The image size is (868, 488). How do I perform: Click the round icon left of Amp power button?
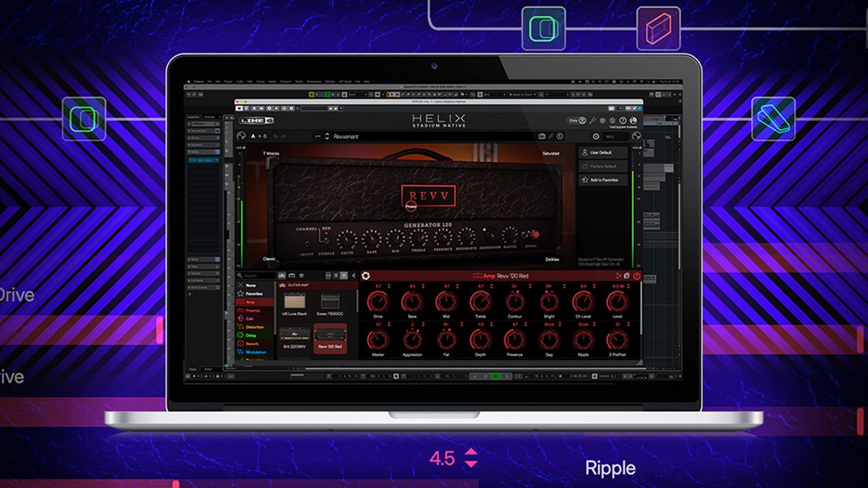[627, 275]
